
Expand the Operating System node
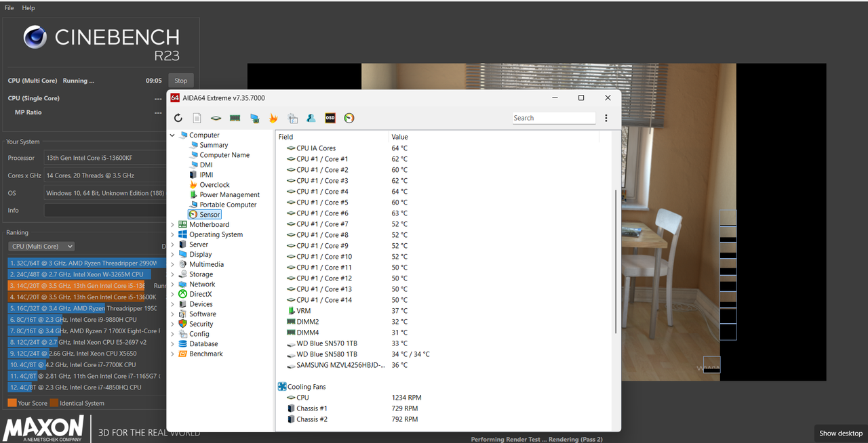pyautogui.click(x=172, y=234)
